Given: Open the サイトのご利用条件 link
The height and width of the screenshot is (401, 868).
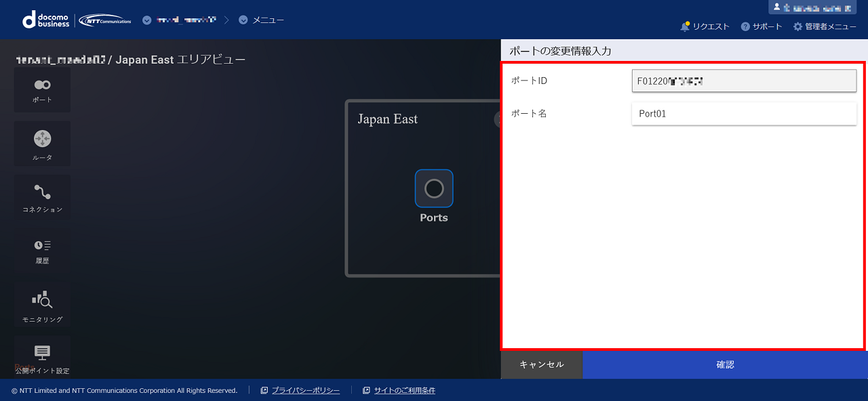Looking at the screenshot, I should pyautogui.click(x=404, y=391).
